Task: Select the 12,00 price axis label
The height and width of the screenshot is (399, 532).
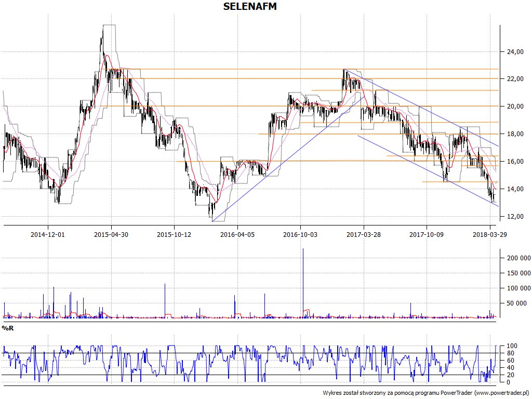Action: 515,217
